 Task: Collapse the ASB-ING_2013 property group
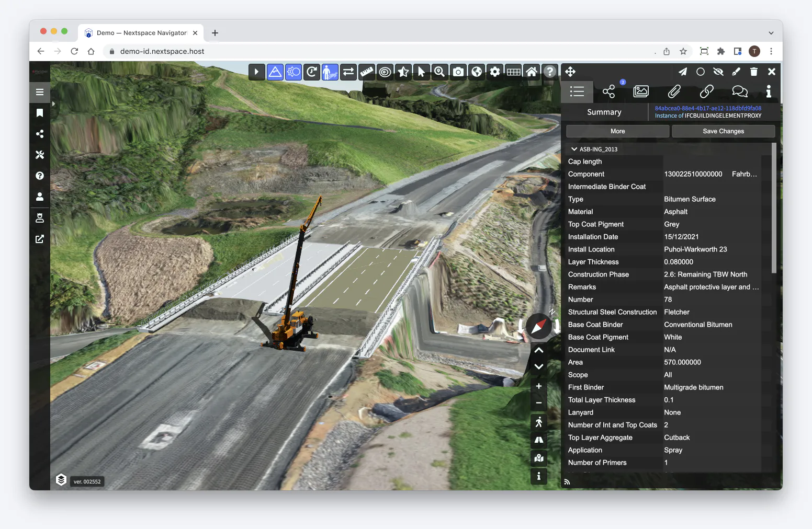tap(574, 149)
